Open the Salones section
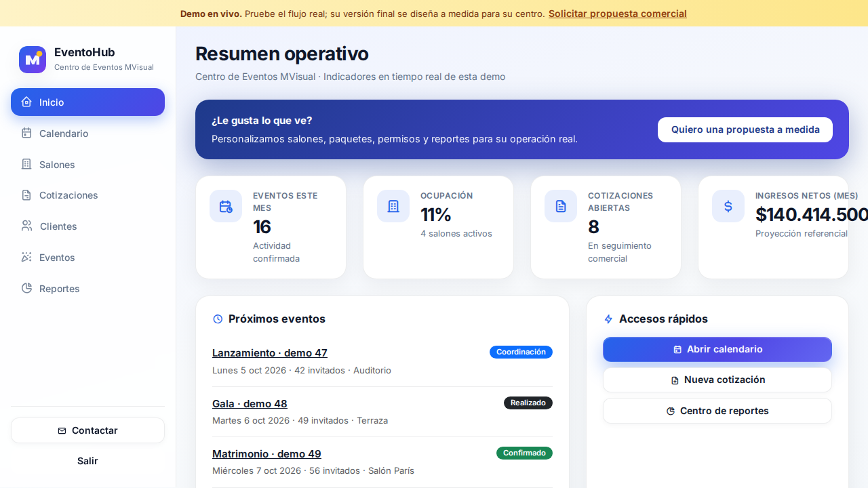Viewport: 868px width, 488px height. coord(87,164)
